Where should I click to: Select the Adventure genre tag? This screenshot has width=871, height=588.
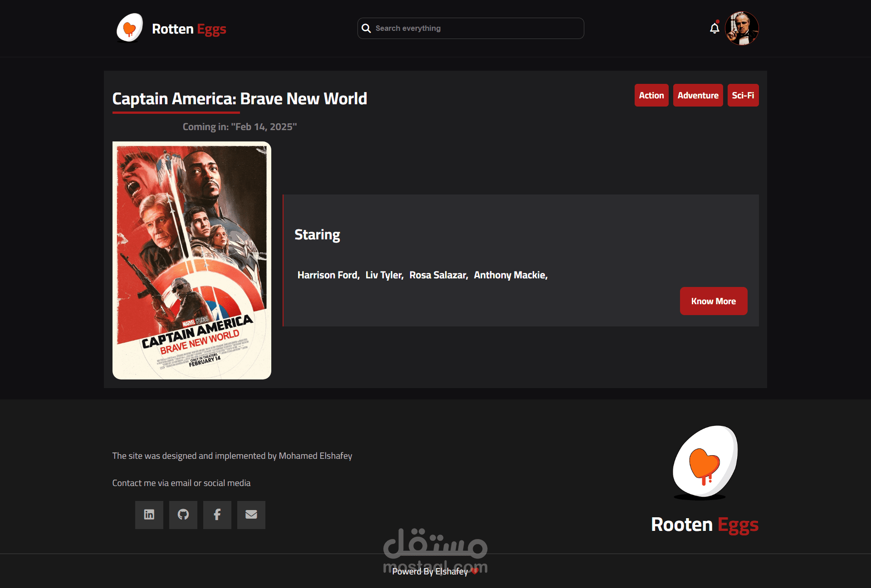pyautogui.click(x=698, y=95)
